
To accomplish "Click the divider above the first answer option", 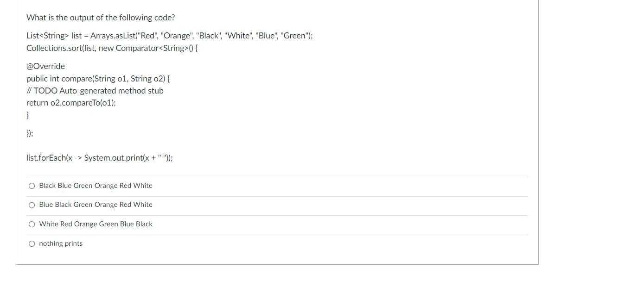I will click(277, 176).
